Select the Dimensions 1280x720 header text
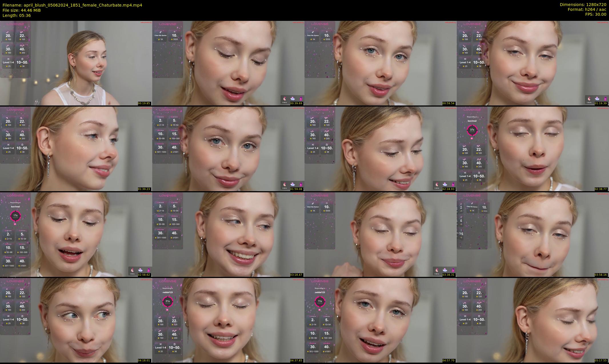 tap(583, 5)
